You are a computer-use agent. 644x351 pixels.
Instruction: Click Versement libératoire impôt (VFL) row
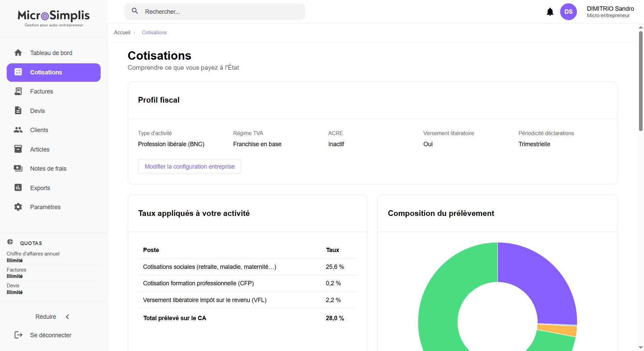coord(248,300)
